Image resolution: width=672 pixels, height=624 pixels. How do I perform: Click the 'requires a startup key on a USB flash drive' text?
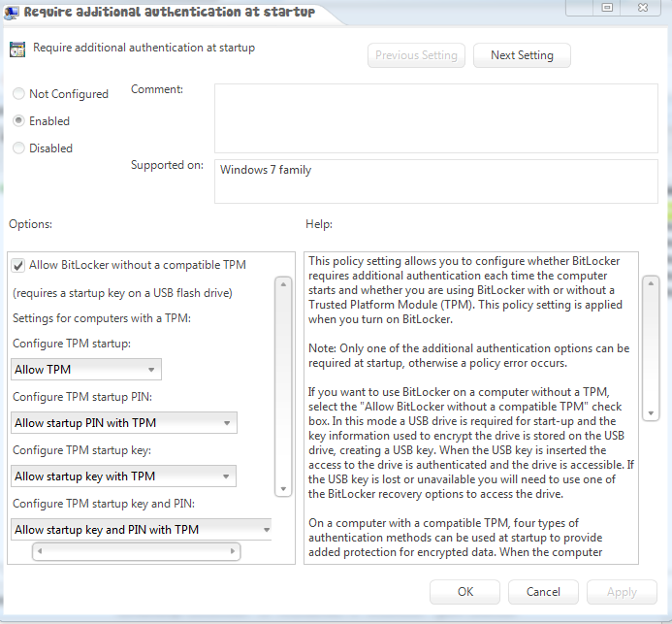122,293
